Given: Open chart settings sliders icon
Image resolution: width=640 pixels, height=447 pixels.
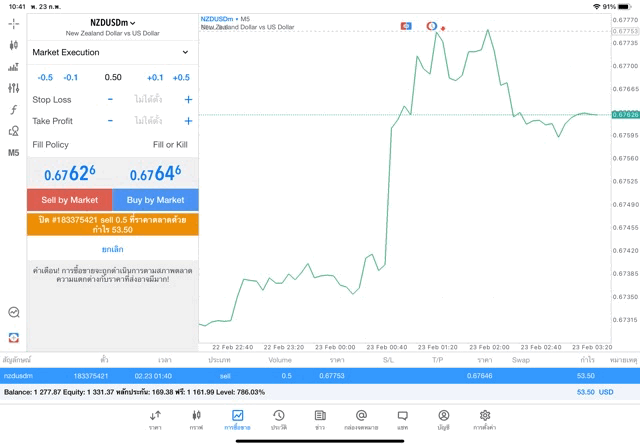Looking at the screenshot, I should pyautogui.click(x=13, y=88).
